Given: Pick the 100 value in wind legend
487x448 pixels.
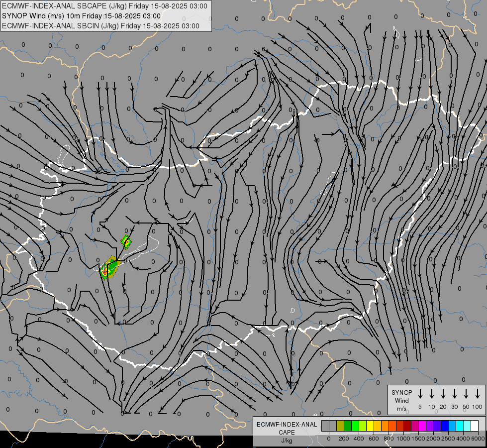Looking at the screenshot, I should 478,407.
